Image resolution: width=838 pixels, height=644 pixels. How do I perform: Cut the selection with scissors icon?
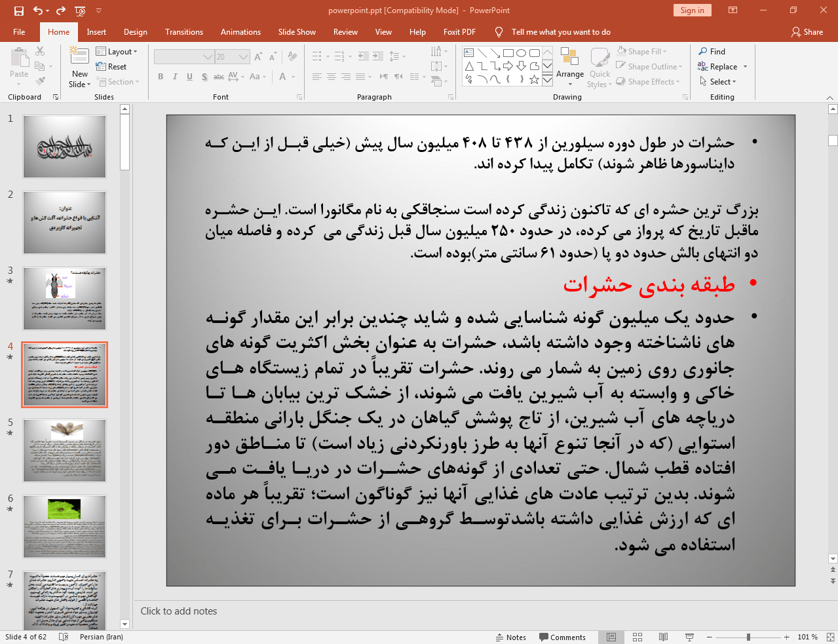point(40,51)
